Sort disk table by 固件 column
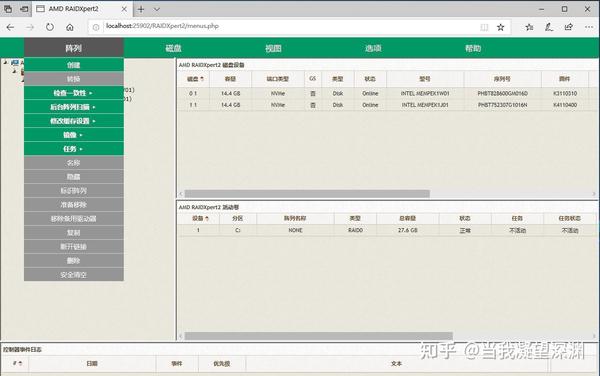 click(565, 79)
